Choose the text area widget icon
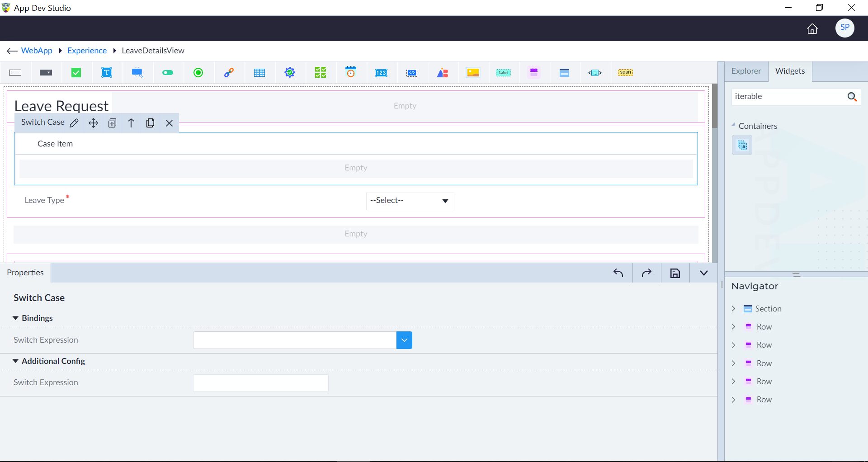Image resolution: width=868 pixels, height=462 pixels. (x=107, y=73)
